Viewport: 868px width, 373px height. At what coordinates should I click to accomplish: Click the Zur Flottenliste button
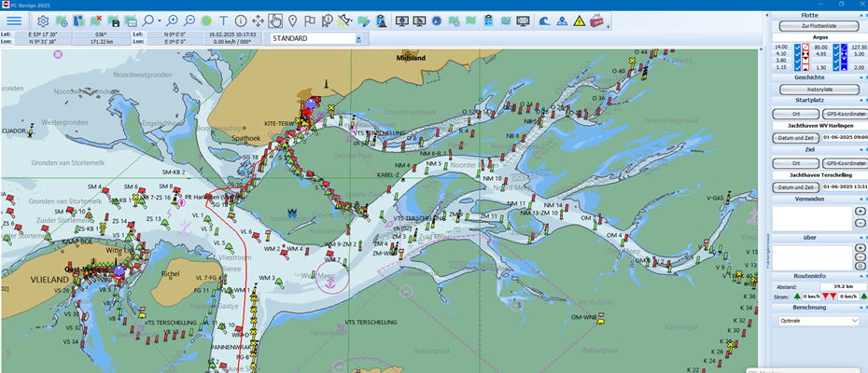tap(819, 26)
